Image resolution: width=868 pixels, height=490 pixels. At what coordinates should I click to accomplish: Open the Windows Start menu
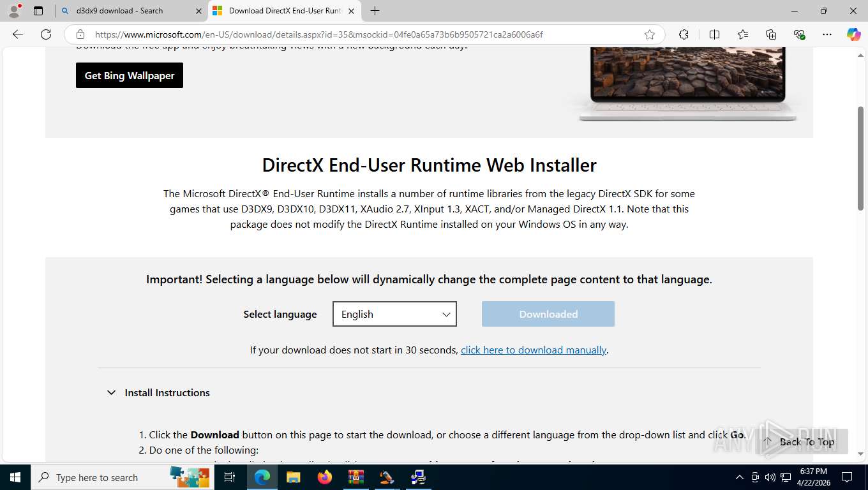[x=15, y=477]
